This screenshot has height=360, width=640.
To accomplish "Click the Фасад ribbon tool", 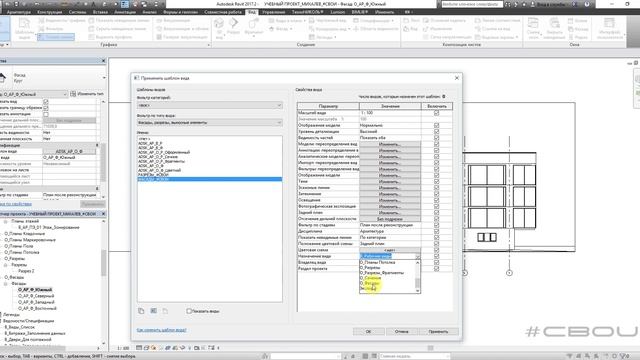I will (281, 29).
